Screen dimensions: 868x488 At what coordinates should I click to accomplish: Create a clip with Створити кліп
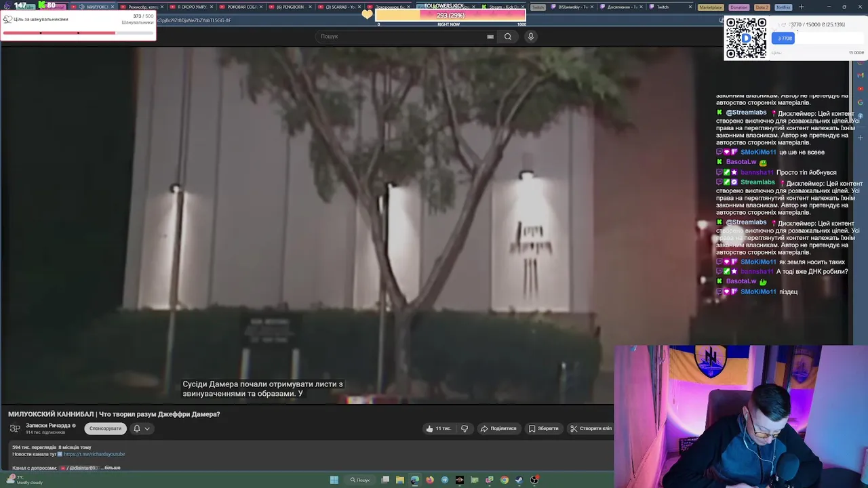click(591, 428)
